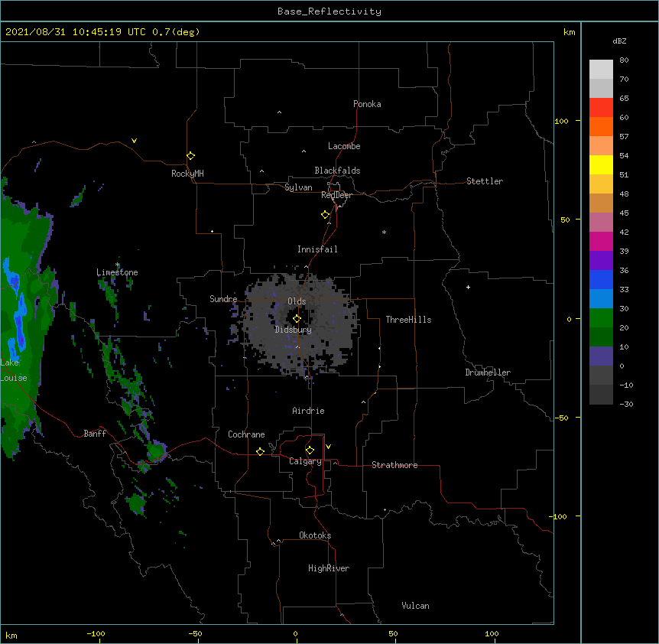Click the brown 45-48 dBZ legend swatch

(x=601, y=203)
